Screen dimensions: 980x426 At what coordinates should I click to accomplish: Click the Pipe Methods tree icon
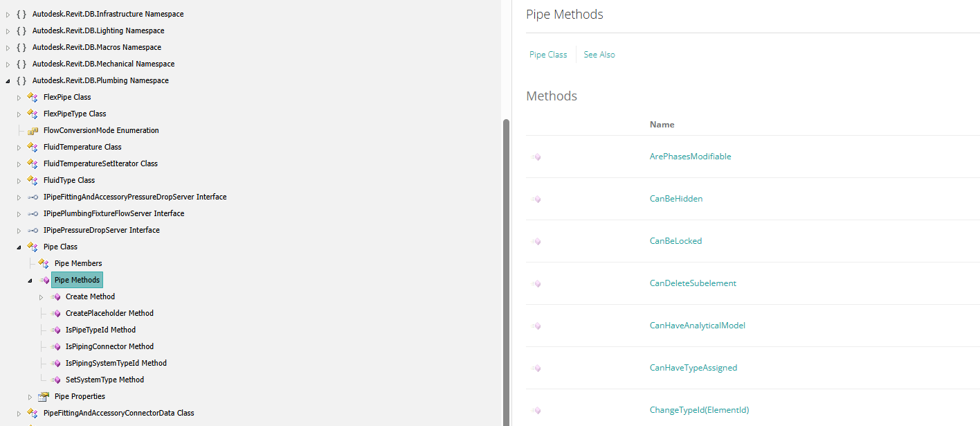tap(44, 280)
